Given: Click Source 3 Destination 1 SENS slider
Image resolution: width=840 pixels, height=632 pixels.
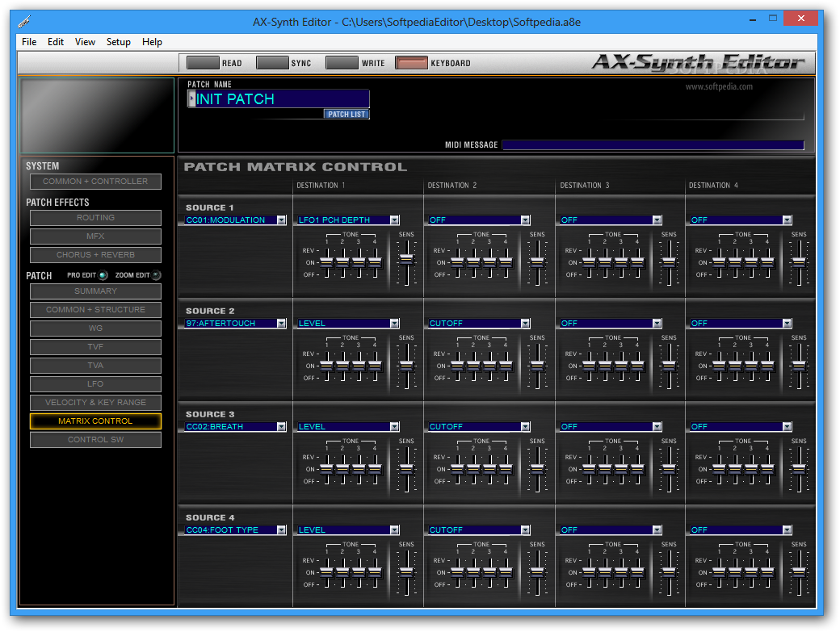Looking at the screenshot, I should coord(406,469).
